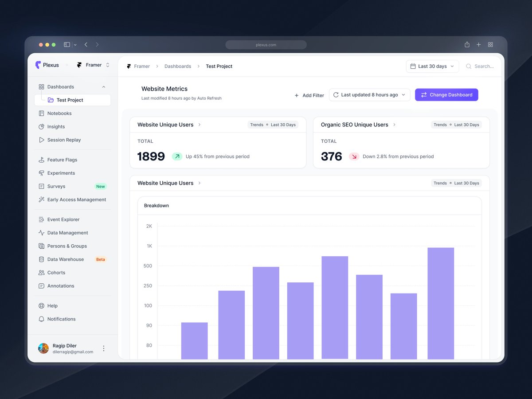This screenshot has height=399, width=532.
Task: Open Feature Flags page
Action: point(63,160)
